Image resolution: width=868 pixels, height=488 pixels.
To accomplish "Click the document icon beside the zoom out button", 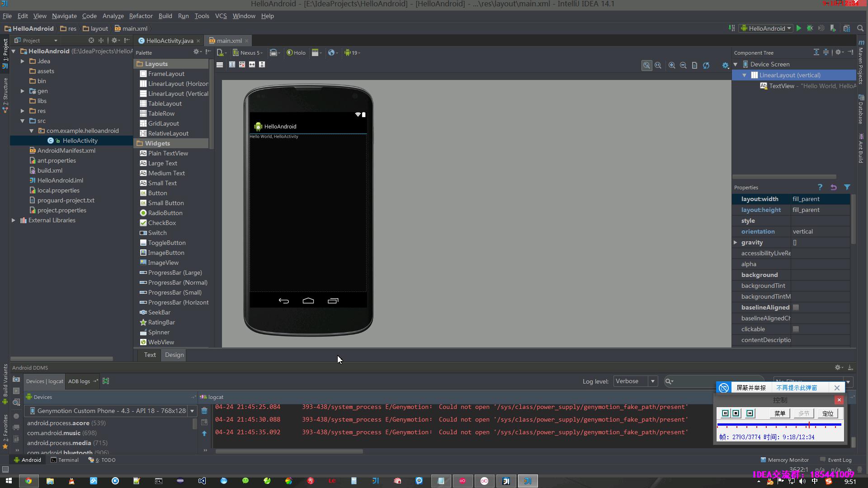I will 694,65.
